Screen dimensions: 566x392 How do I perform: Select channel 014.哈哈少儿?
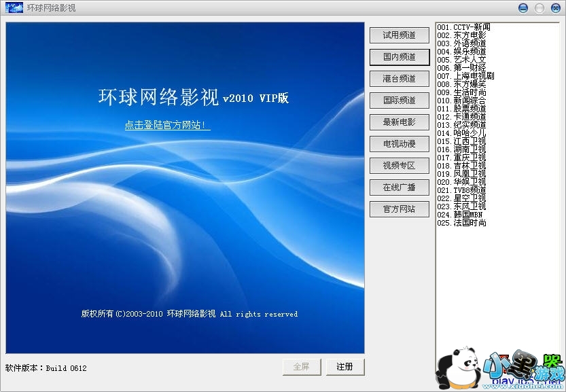461,133
